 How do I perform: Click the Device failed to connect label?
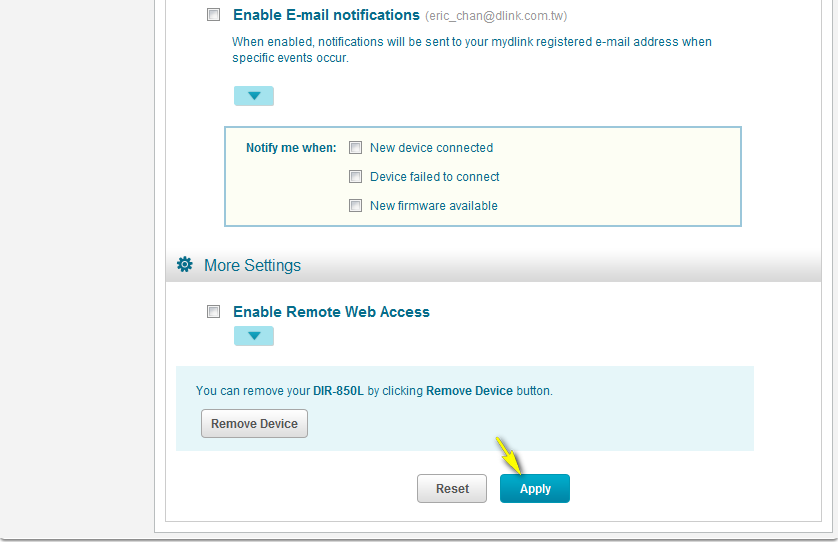point(434,177)
